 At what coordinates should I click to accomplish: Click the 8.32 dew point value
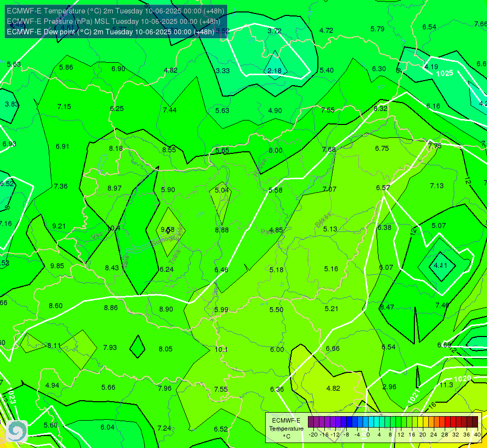tap(381, 109)
